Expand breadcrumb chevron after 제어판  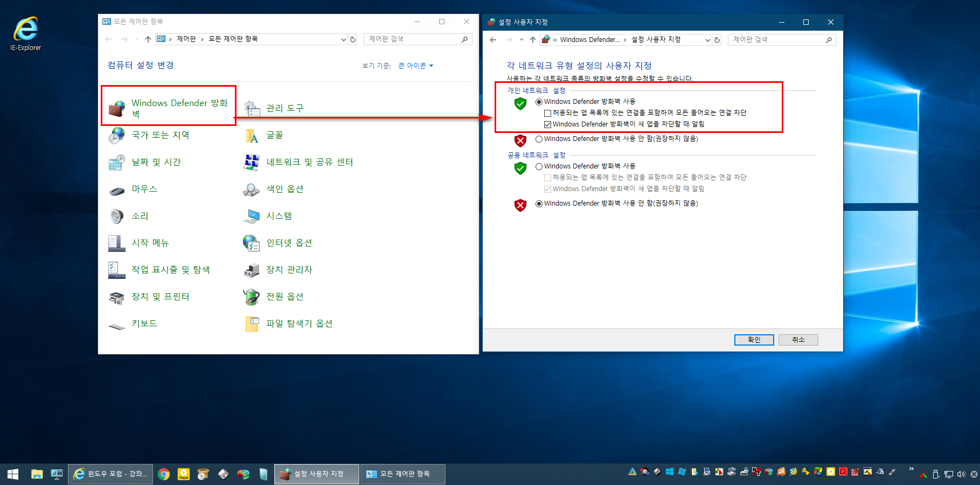click(x=202, y=39)
